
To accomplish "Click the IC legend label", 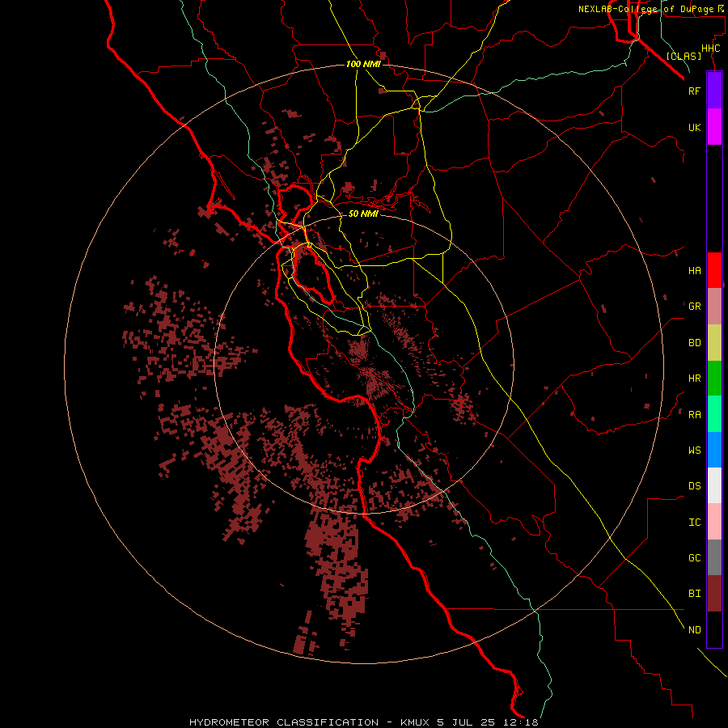I will click(694, 522).
